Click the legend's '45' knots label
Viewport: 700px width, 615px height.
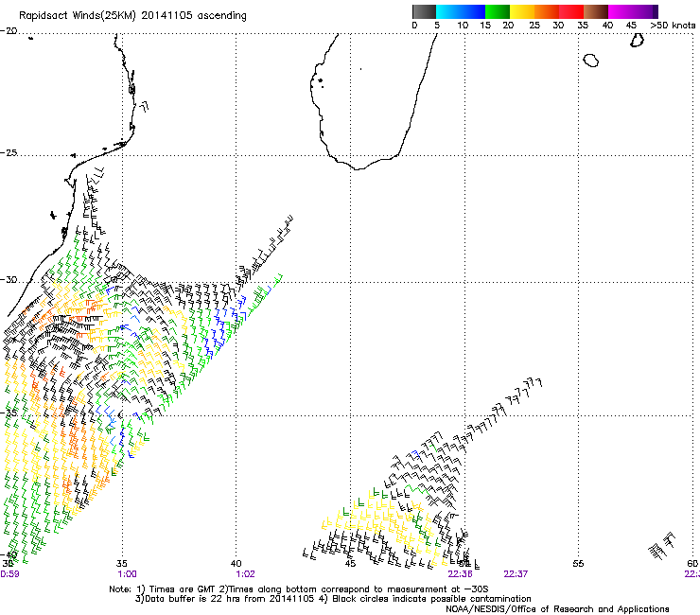point(631,26)
